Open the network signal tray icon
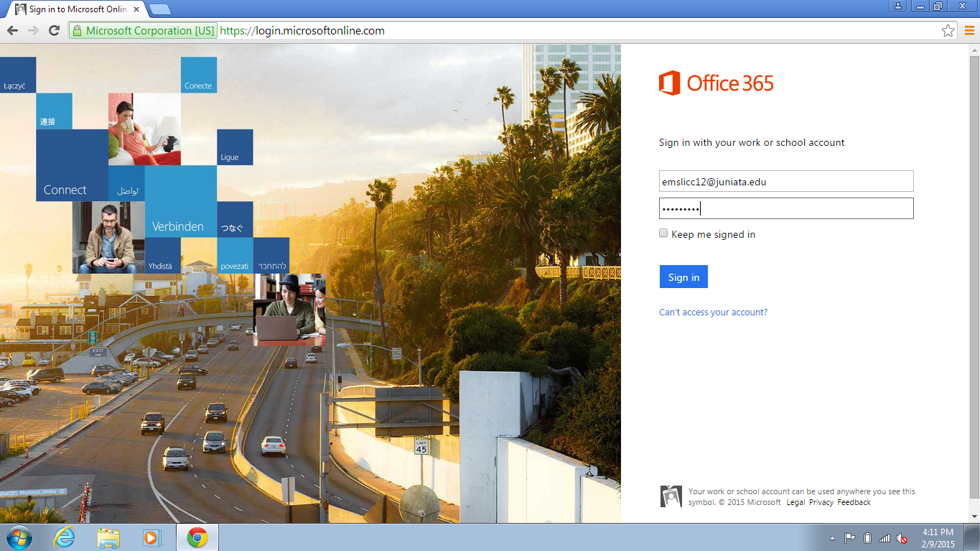This screenshot has width=980, height=551. 885,538
